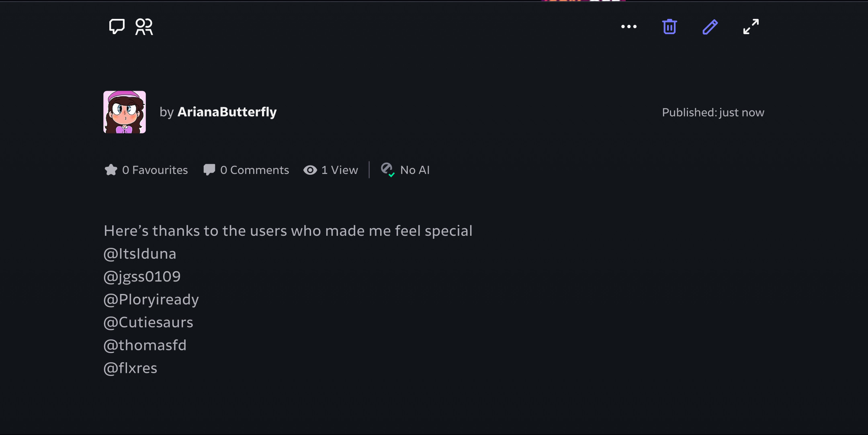The image size is (868, 435).
Task: Open the three-dot more options menu
Action: tap(629, 27)
